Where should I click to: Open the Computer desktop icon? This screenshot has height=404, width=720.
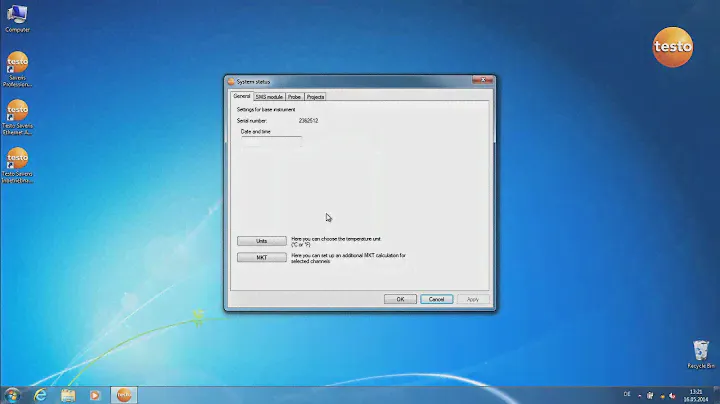click(17, 17)
